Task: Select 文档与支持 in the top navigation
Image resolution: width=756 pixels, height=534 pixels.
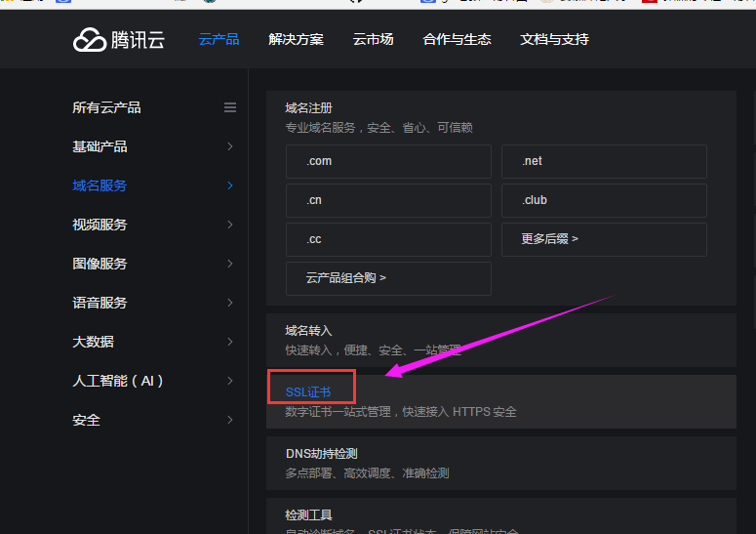Action: (x=554, y=40)
